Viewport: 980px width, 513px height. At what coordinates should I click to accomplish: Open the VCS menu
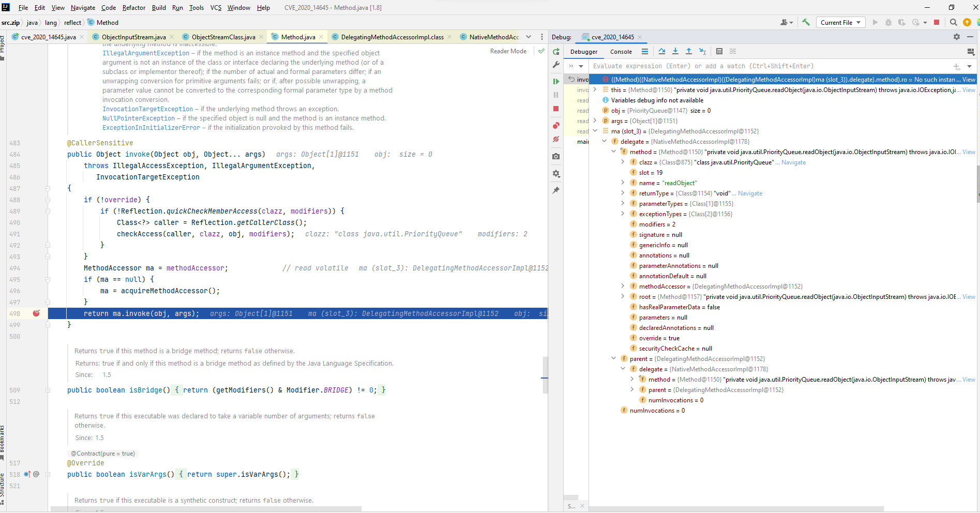[216, 7]
